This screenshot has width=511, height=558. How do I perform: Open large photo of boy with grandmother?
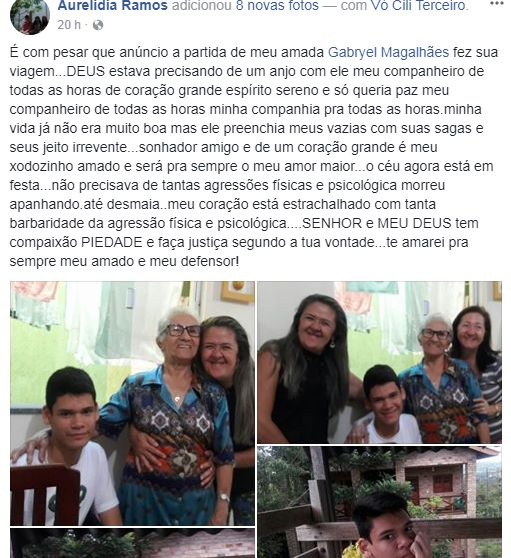point(132,403)
